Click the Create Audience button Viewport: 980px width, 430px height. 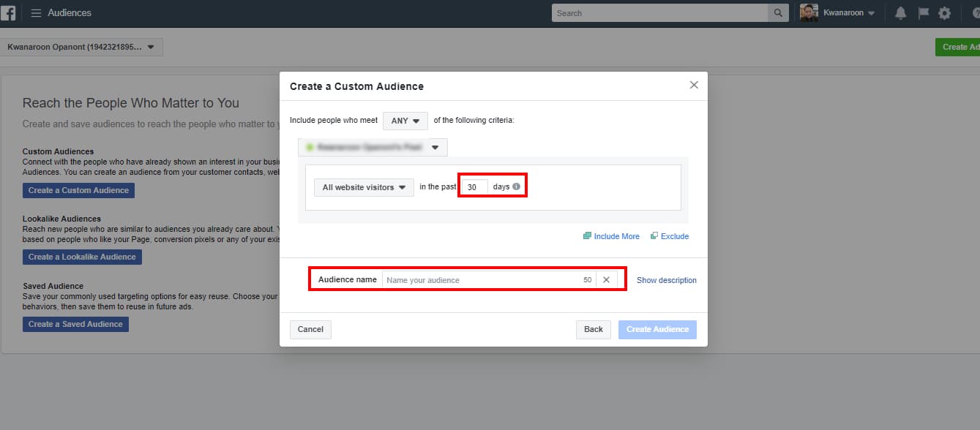pyautogui.click(x=657, y=329)
